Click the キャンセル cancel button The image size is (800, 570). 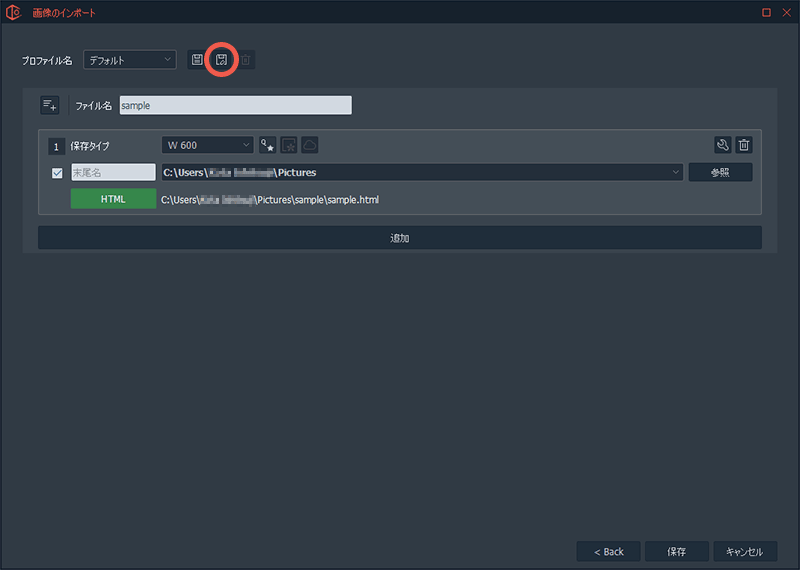point(744,551)
